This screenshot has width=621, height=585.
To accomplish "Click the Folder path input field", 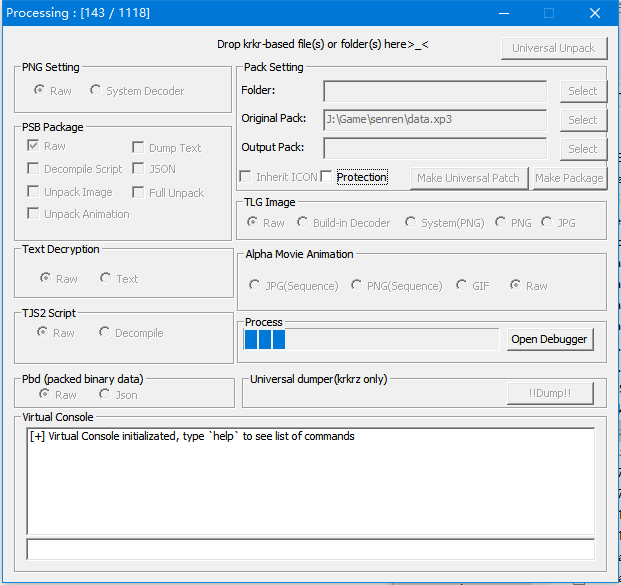I will tap(435, 91).
